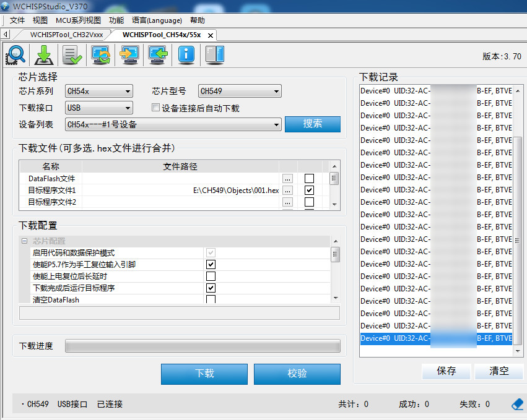527x420 pixels.
Task: Click the magnifier search-device toolbar icon
Action: (16, 55)
